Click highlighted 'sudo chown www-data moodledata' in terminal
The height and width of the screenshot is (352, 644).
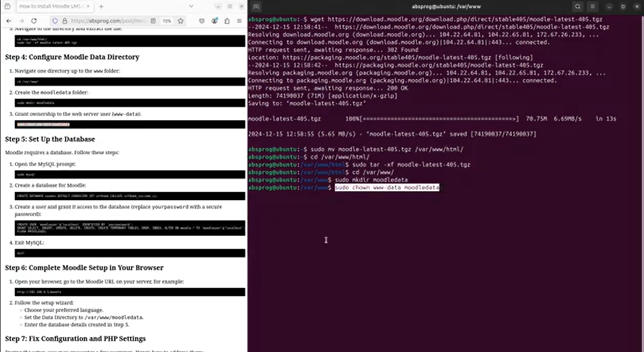(387, 187)
